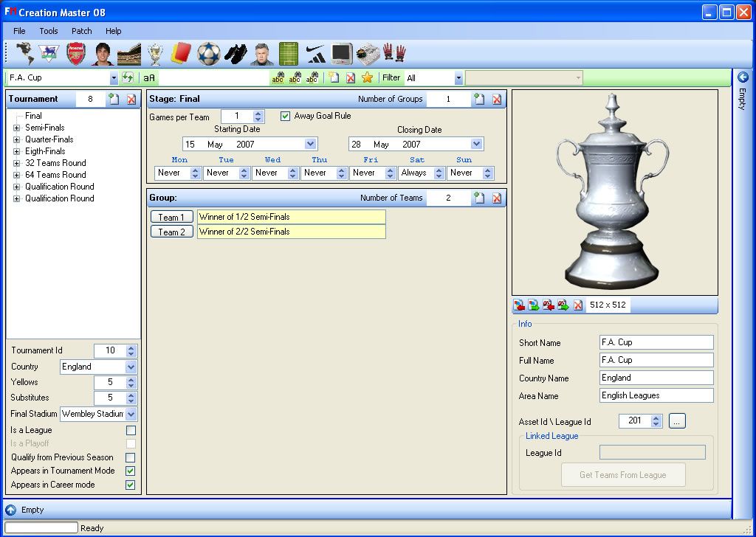This screenshot has height=537, width=756.
Task: Open the Help menu
Action: click(x=113, y=31)
